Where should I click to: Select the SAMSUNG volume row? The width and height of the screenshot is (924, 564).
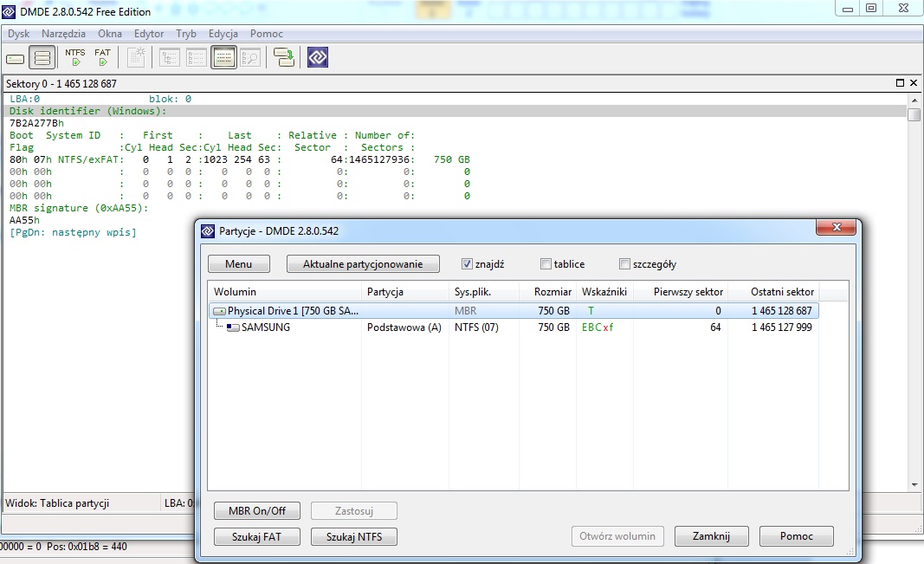(514, 327)
